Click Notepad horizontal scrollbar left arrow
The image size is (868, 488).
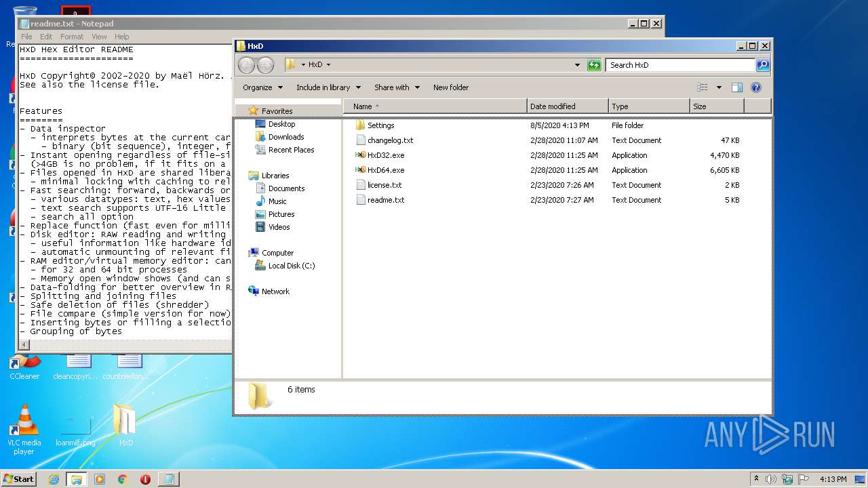24,345
